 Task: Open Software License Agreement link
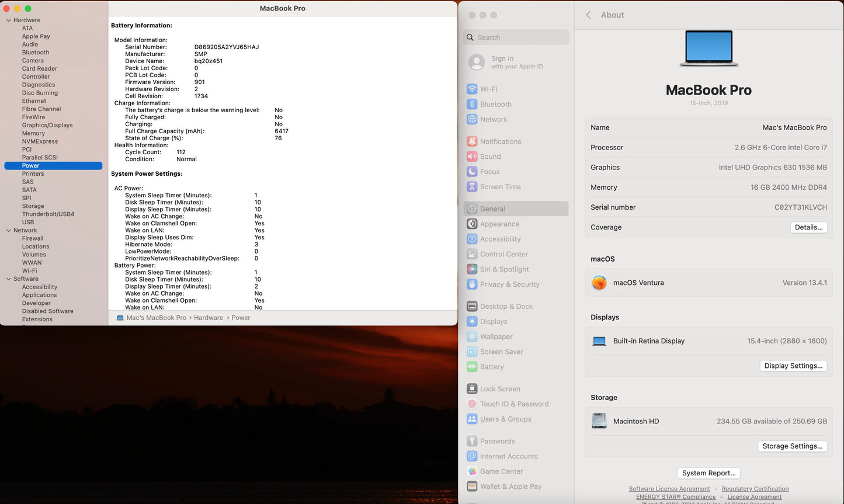coord(669,489)
